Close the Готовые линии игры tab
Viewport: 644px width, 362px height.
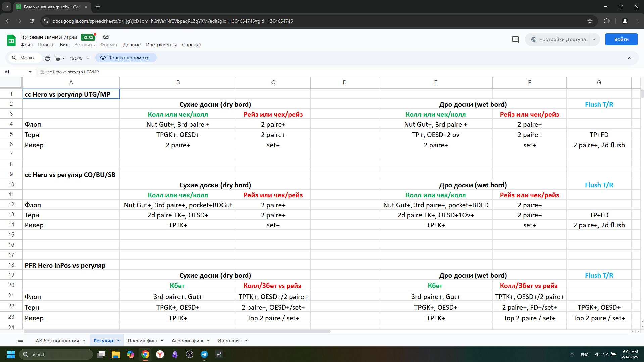click(x=86, y=7)
